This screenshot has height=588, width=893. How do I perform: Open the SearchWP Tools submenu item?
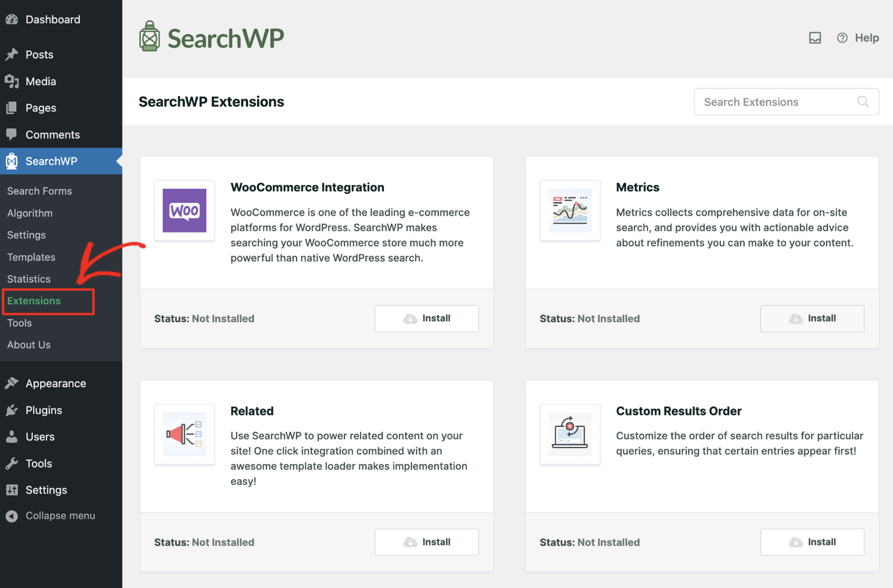(19, 323)
